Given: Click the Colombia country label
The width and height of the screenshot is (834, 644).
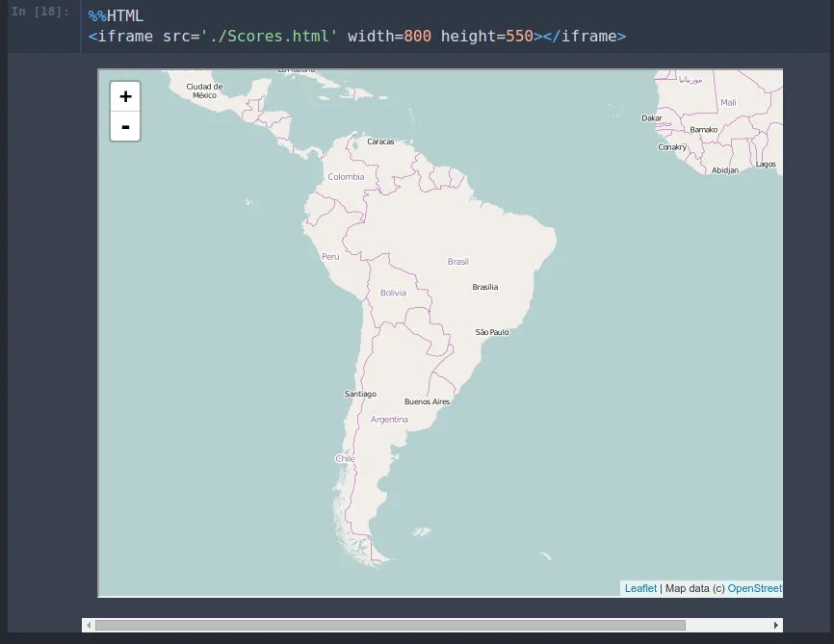Looking at the screenshot, I should 346,177.
